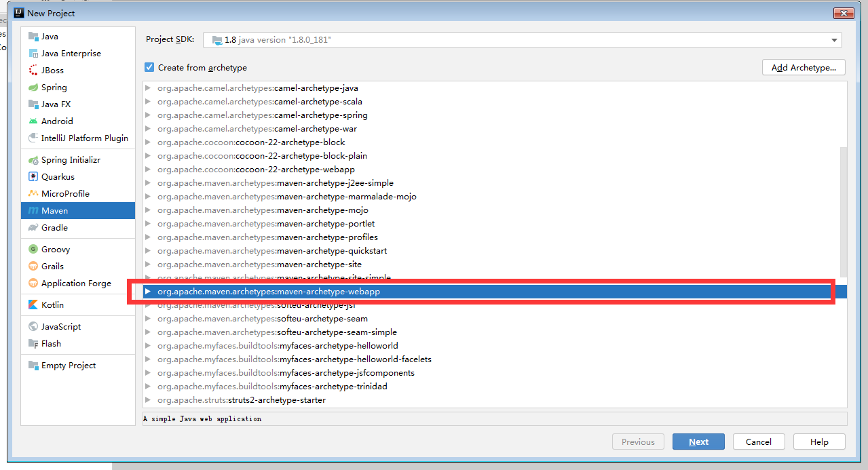
Task: Open the Project SDK dropdown arrow
Action: pyautogui.click(x=834, y=40)
